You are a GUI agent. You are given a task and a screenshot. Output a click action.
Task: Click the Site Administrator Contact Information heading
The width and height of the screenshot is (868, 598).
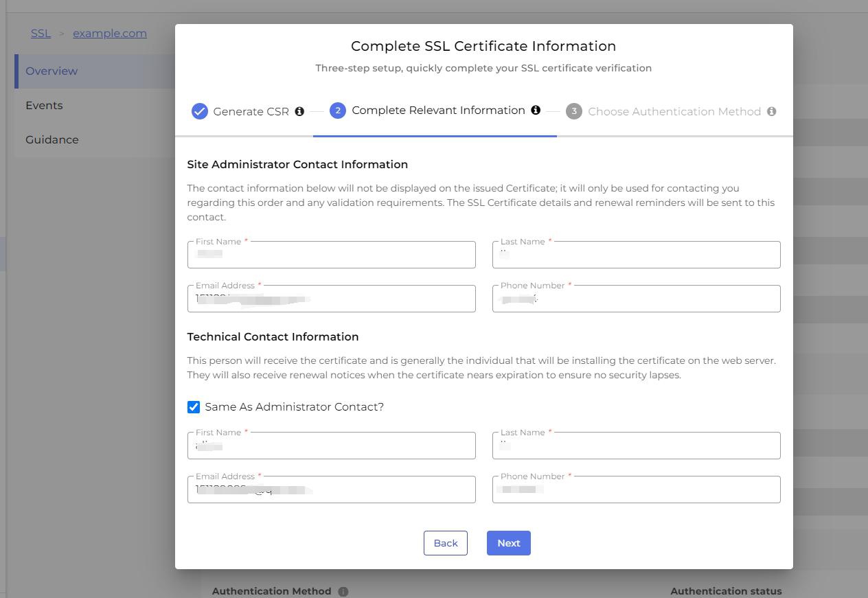click(297, 165)
